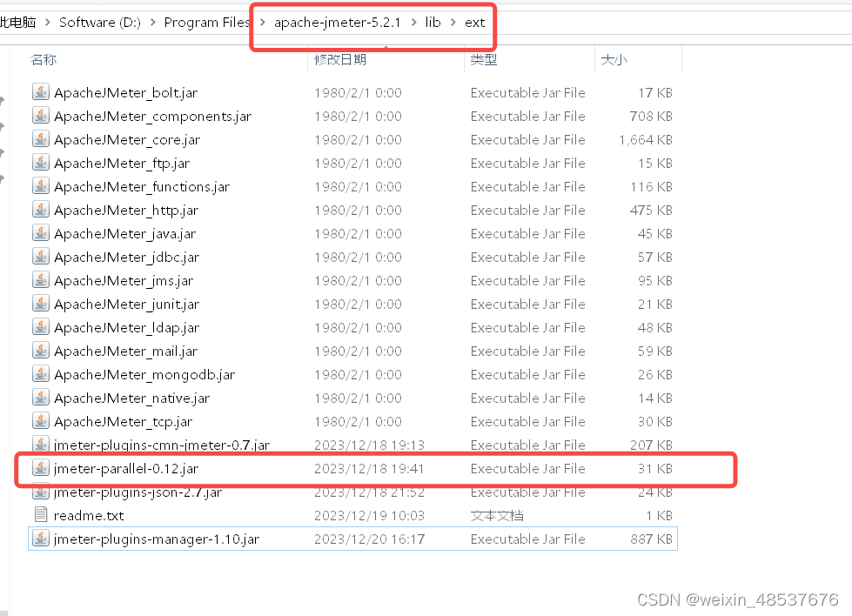
Task: Click the jar icon of ApacheJMeter_junit.jar
Action: [x=41, y=303]
